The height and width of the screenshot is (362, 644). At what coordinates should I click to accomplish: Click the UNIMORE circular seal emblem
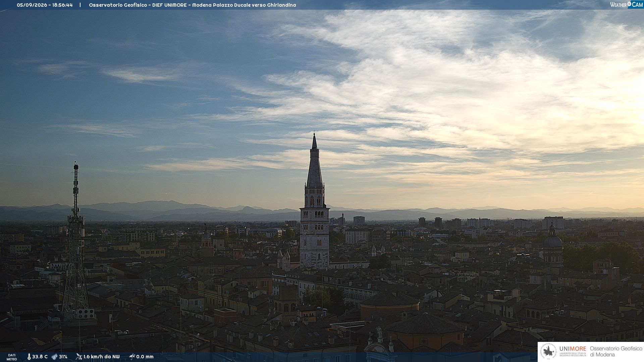[548, 351]
